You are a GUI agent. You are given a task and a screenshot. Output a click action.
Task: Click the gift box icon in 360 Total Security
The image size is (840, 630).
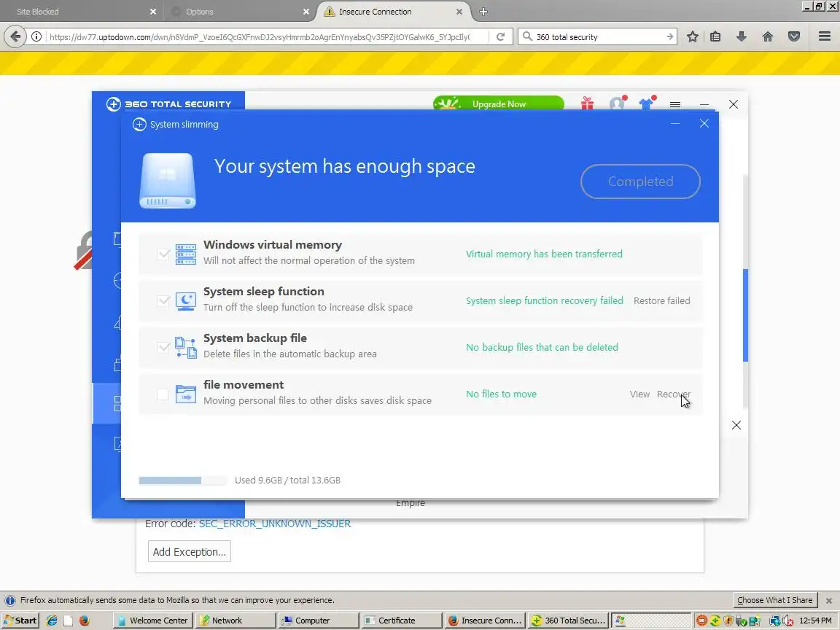click(587, 104)
